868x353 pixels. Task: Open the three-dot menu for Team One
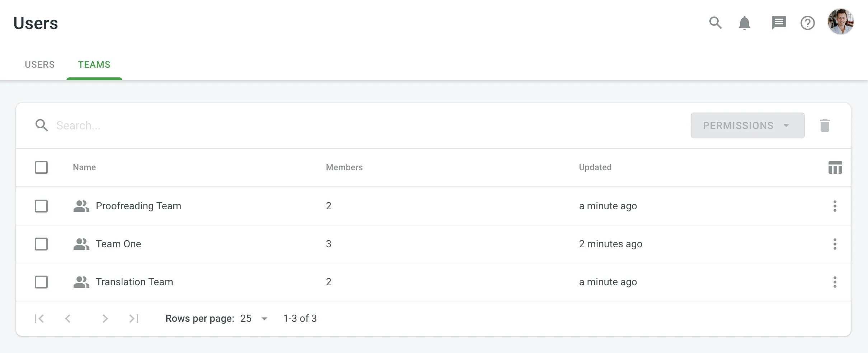coord(835,244)
